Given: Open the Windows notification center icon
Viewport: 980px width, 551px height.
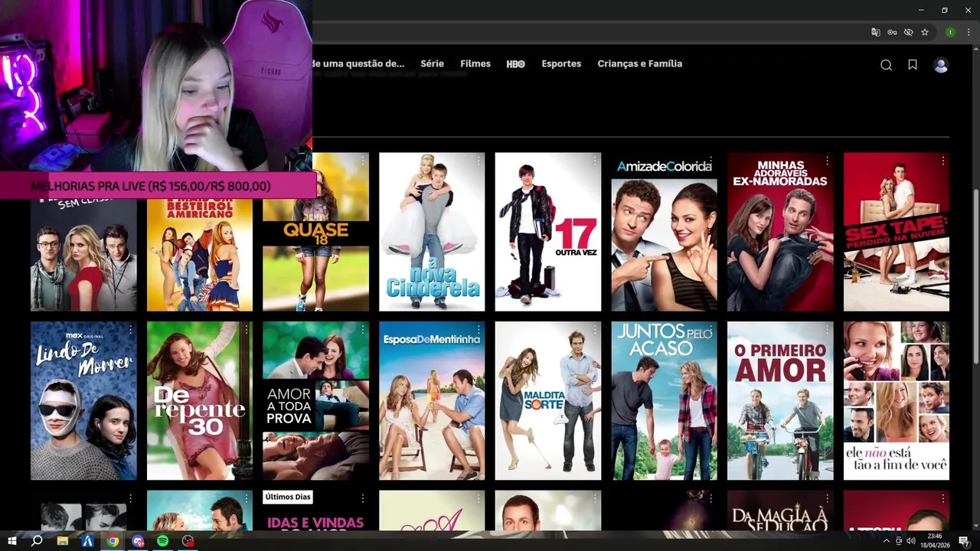Looking at the screenshot, I should click(x=964, y=541).
